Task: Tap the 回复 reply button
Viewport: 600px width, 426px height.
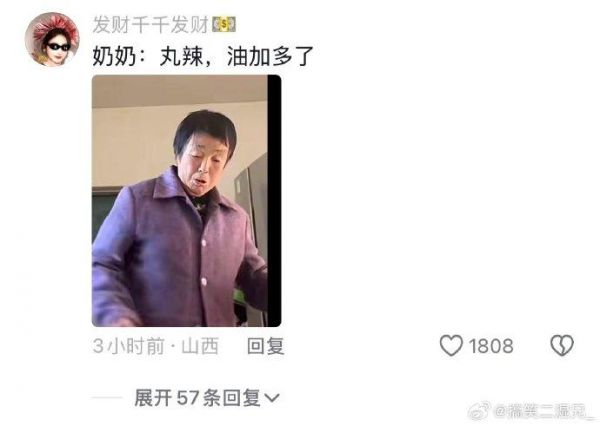Action: pyautogui.click(x=266, y=346)
